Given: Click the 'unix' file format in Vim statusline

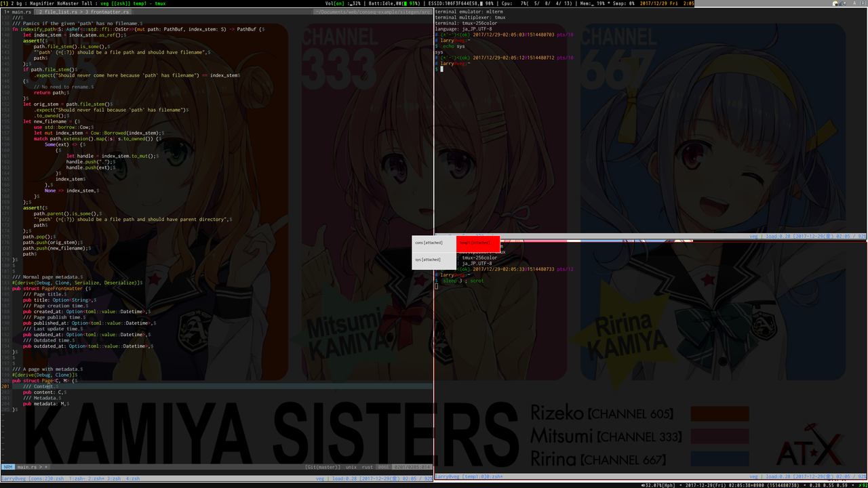Looking at the screenshot, I should point(351,467).
